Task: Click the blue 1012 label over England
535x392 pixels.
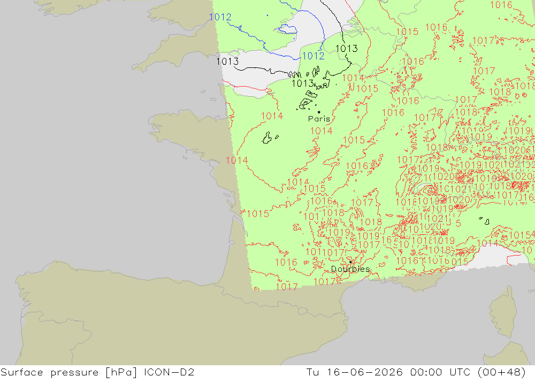Action: pos(220,17)
